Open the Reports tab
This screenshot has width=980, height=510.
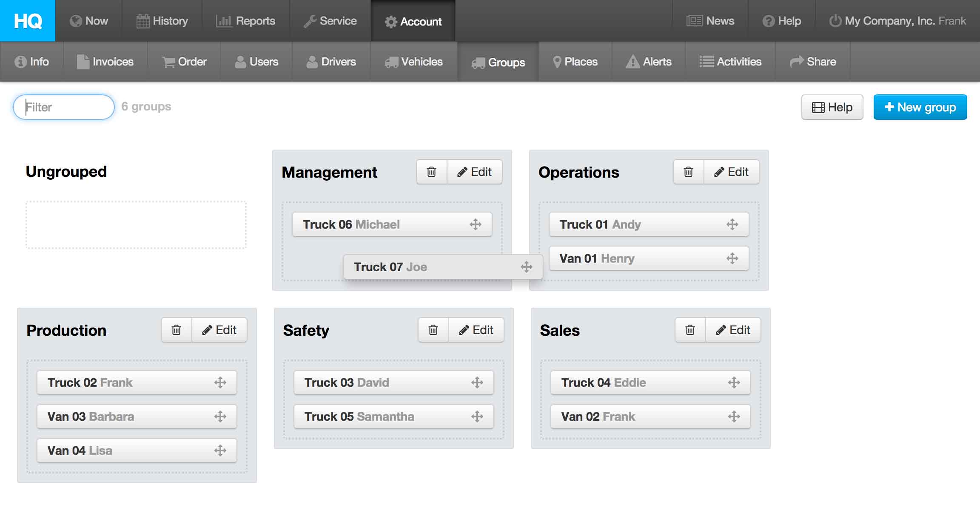click(246, 21)
